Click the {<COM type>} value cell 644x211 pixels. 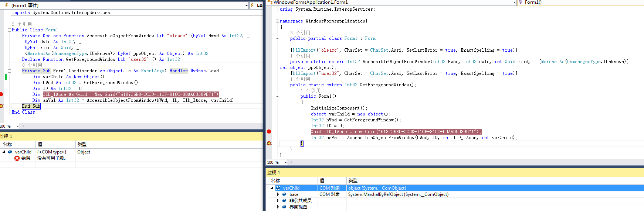(x=52, y=152)
